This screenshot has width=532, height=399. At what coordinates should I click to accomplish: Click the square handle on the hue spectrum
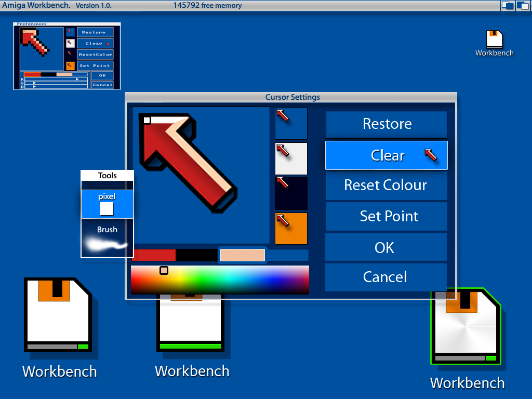pos(164,270)
